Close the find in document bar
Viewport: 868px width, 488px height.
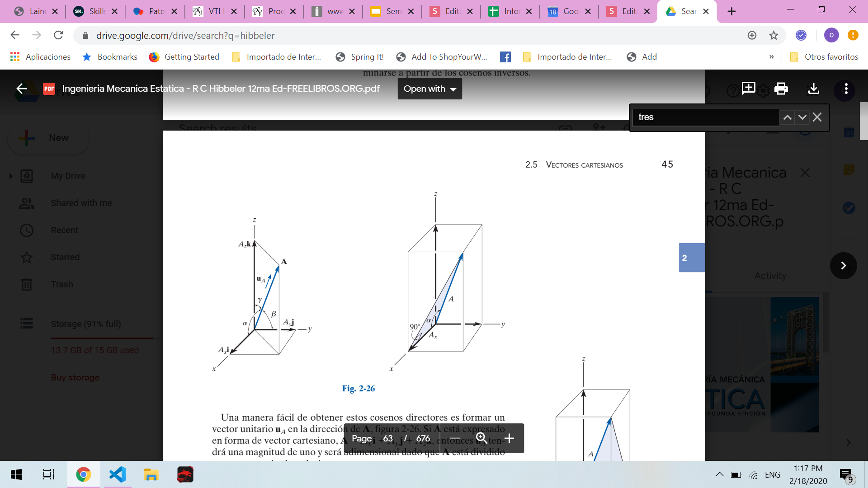pos(817,117)
